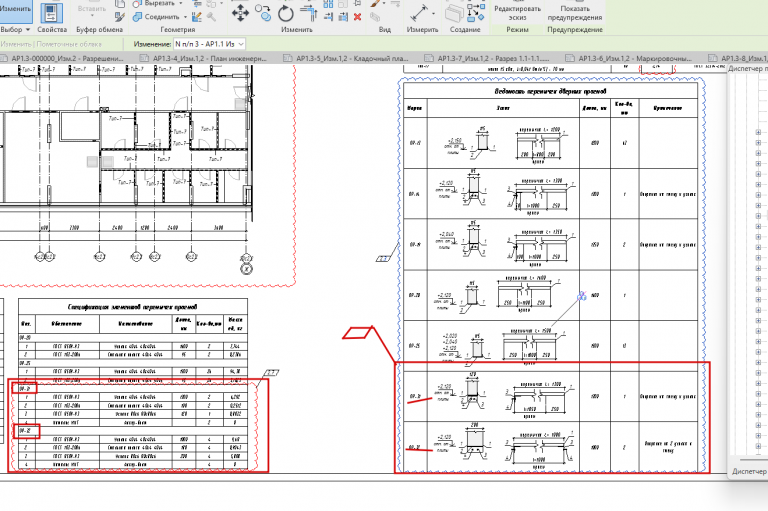Click the Наименование column header in specification

[136, 324]
